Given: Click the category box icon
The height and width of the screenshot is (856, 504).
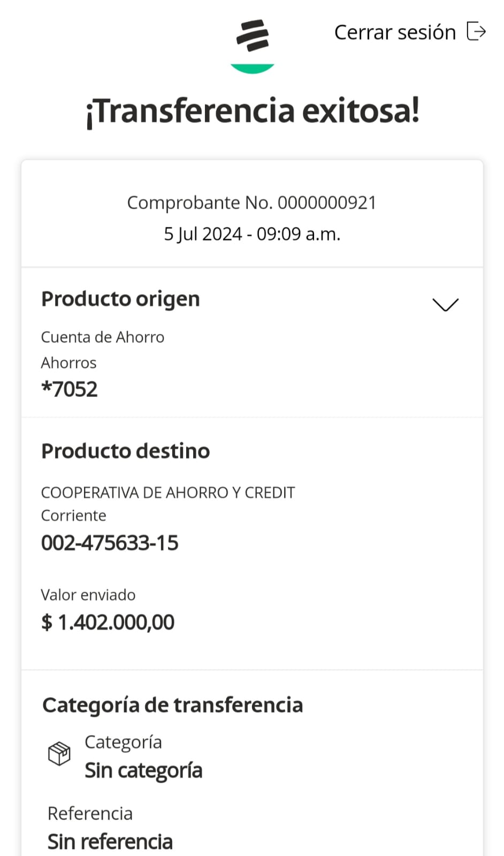Looking at the screenshot, I should coord(59,754).
